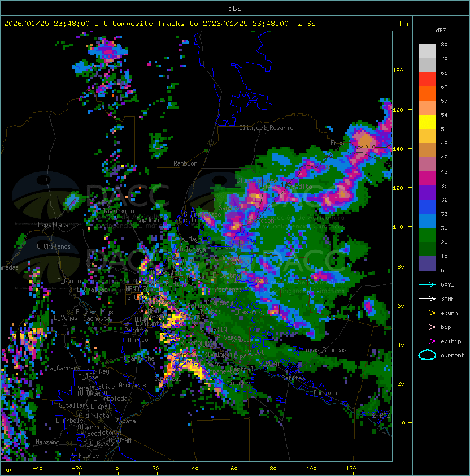Click the 'V_Flores' map label

pyautogui.click(x=85, y=456)
